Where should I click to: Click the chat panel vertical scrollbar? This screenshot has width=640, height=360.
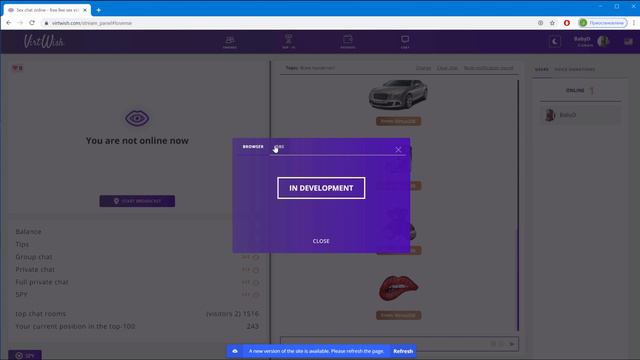tap(518, 205)
